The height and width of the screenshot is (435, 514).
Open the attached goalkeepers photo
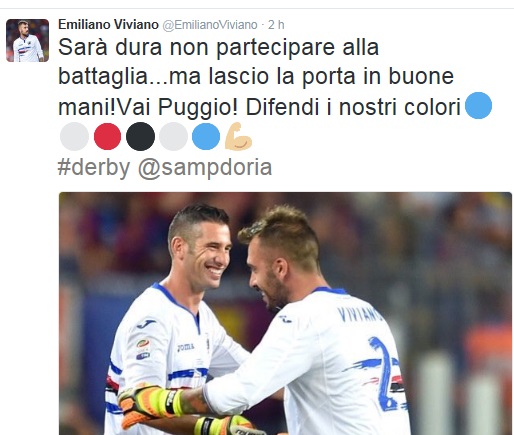click(x=285, y=313)
